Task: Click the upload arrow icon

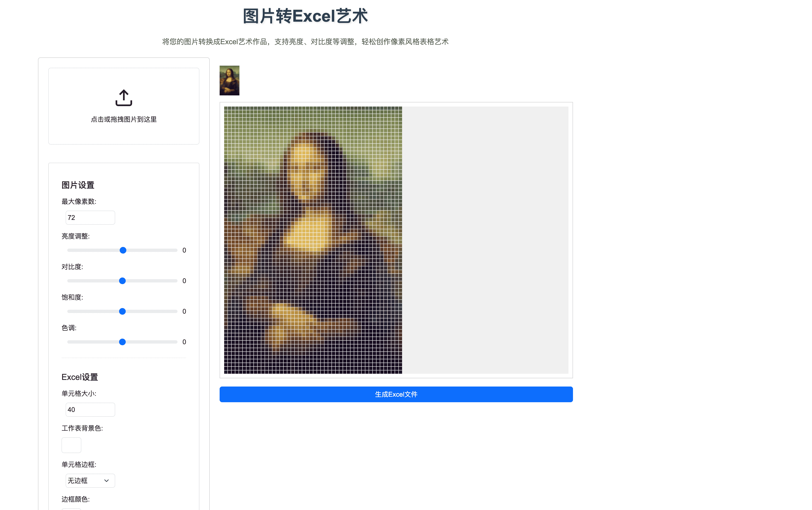Action: 124,98
